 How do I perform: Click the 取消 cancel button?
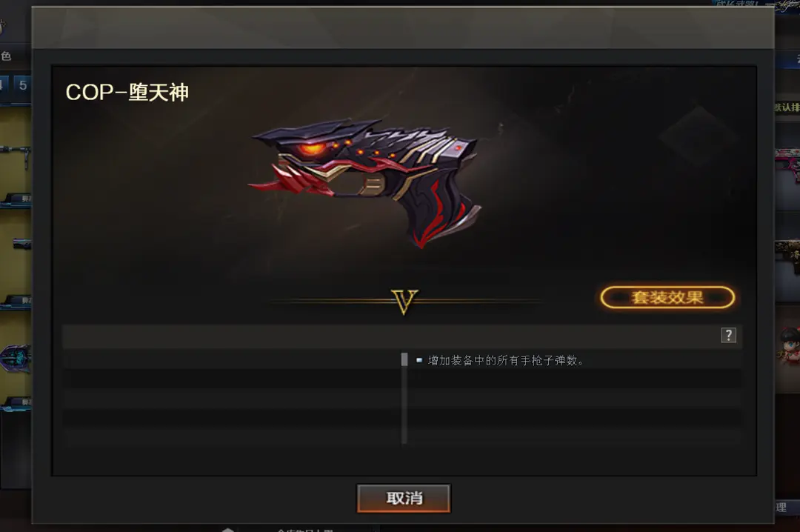pos(404,498)
